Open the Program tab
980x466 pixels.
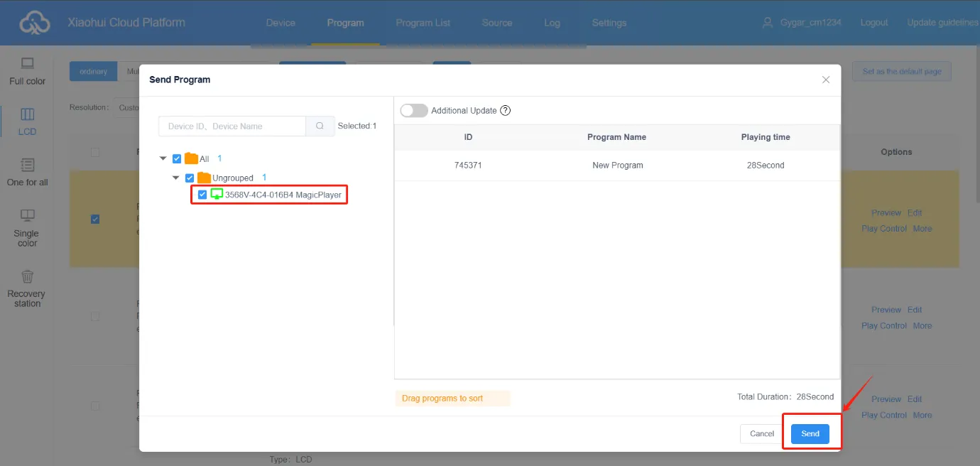click(346, 23)
